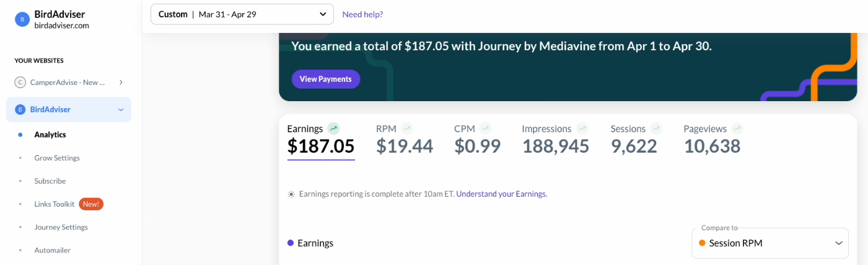The image size is (868, 265).
Task: Click the RPM trend arrow icon
Action: tap(406, 129)
